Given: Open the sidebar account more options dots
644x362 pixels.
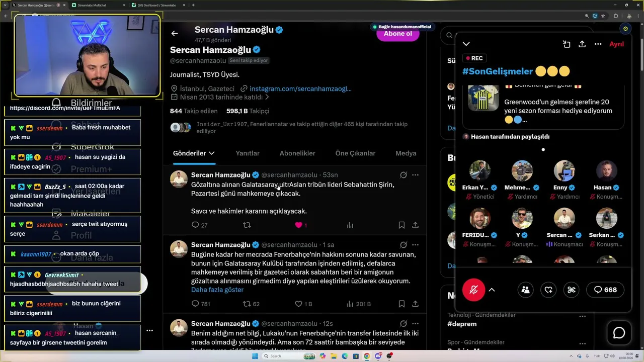Looking at the screenshot, I should pyautogui.click(x=149, y=330).
